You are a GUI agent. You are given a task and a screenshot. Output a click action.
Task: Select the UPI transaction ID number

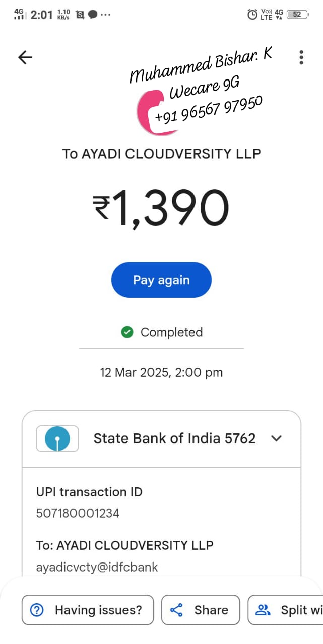pyautogui.click(x=78, y=513)
